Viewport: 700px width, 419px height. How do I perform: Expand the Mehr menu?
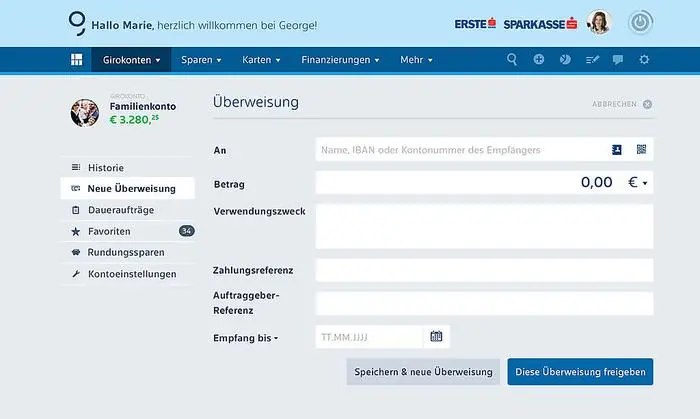[416, 60]
